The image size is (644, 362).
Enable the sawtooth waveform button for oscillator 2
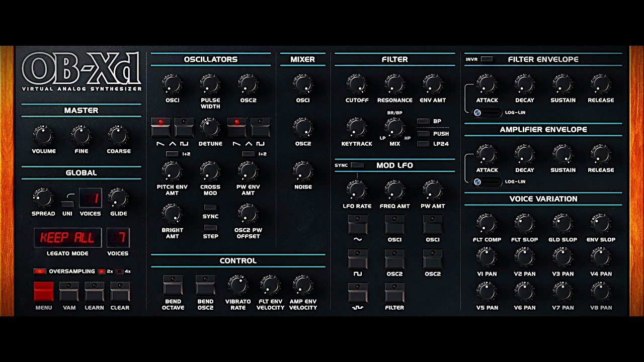click(x=237, y=127)
